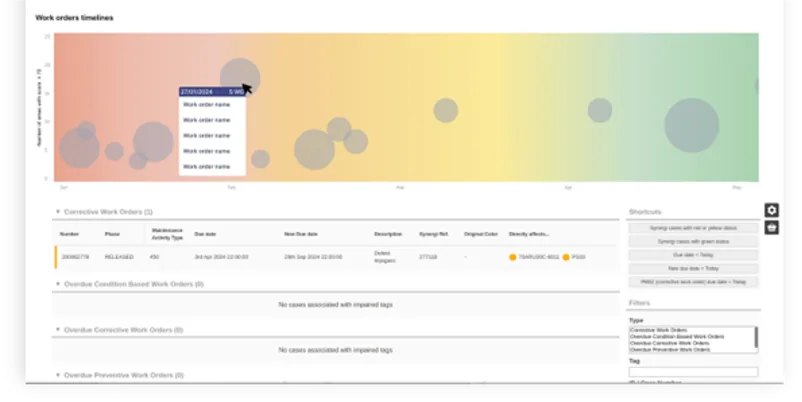The height and width of the screenshot is (402, 802).
Task: Sort by the Original Color column header
Action: [x=481, y=234]
